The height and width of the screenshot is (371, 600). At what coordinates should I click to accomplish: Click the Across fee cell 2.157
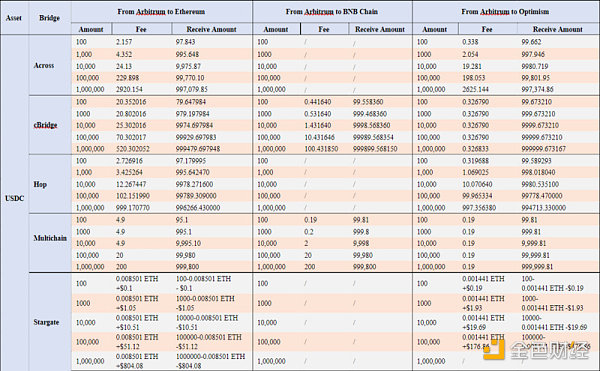click(x=124, y=42)
